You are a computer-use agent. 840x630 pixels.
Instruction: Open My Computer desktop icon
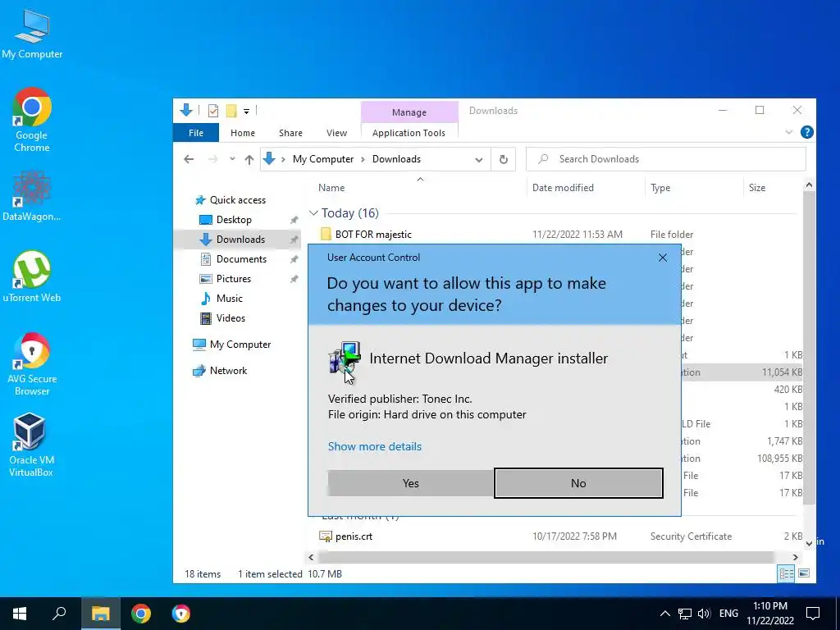[32, 34]
